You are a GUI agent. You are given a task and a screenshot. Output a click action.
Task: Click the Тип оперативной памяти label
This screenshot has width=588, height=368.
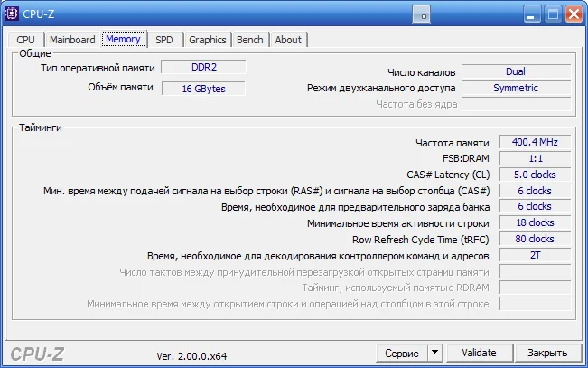pyautogui.click(x=98, y=68)
